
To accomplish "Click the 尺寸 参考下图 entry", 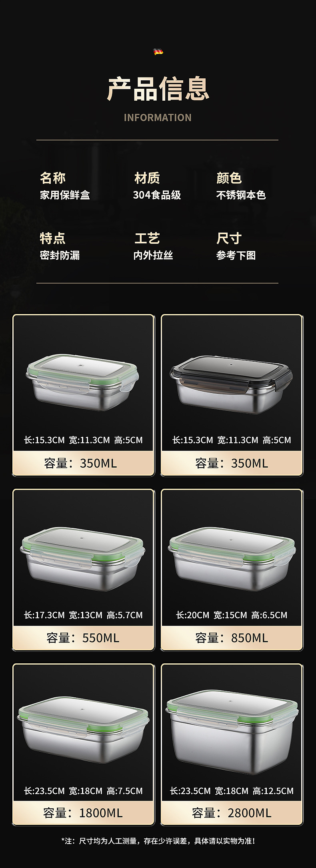I will (236, 246).
